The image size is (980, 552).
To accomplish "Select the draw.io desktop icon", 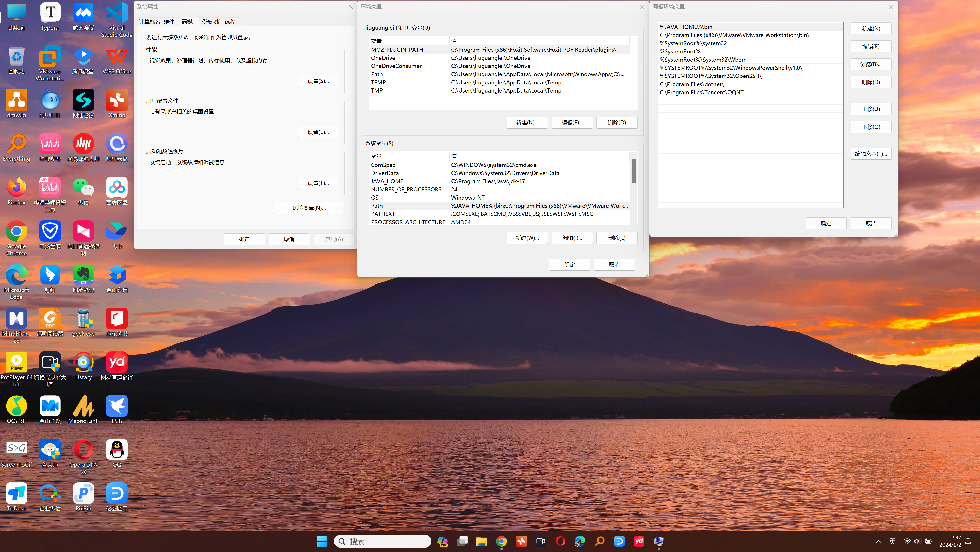I will coord(16,104).
